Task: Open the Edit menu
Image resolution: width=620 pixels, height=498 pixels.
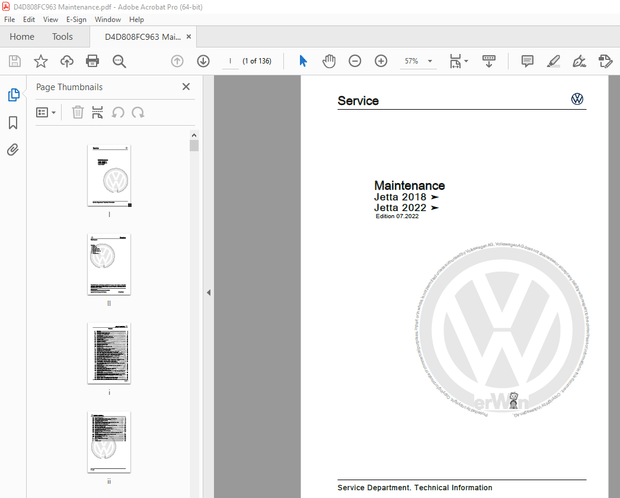Action: coord(29,19)
